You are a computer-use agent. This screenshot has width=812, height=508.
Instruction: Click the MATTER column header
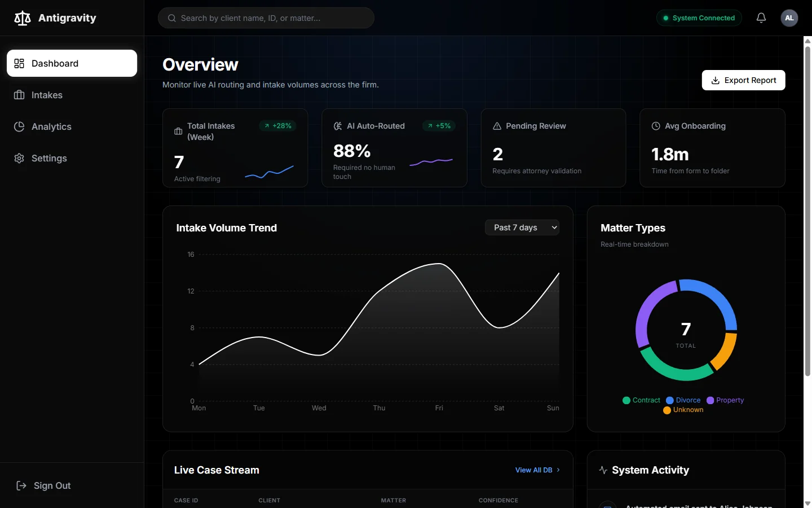pos(394,501)
